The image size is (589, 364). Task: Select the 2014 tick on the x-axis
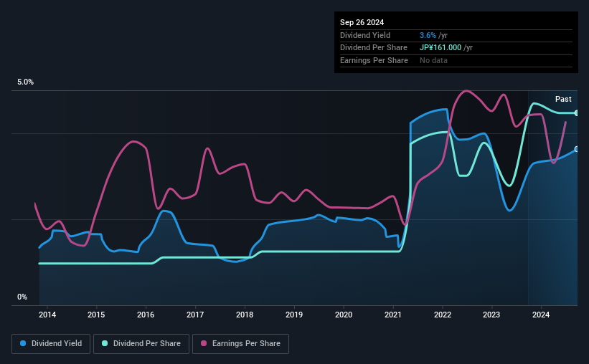47,315
